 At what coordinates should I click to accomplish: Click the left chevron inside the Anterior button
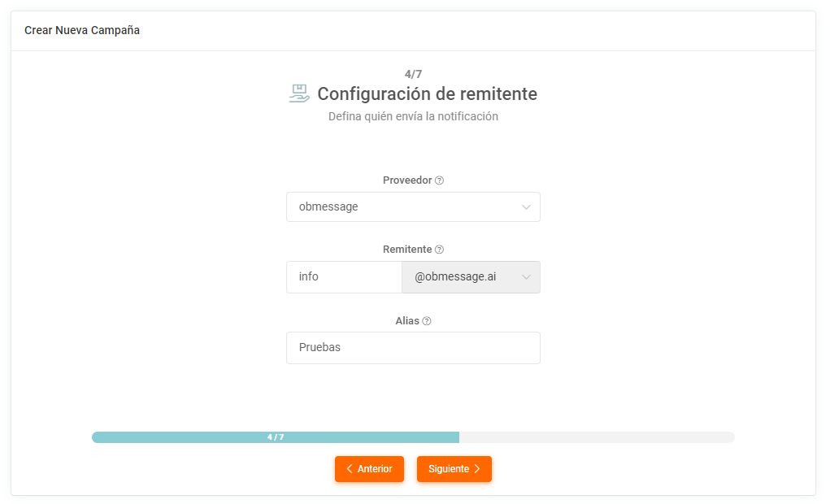click(x=350, y=469)
